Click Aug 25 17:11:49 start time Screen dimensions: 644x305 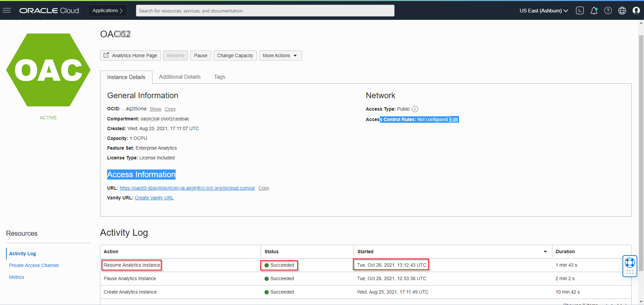[x=393, y=292]
